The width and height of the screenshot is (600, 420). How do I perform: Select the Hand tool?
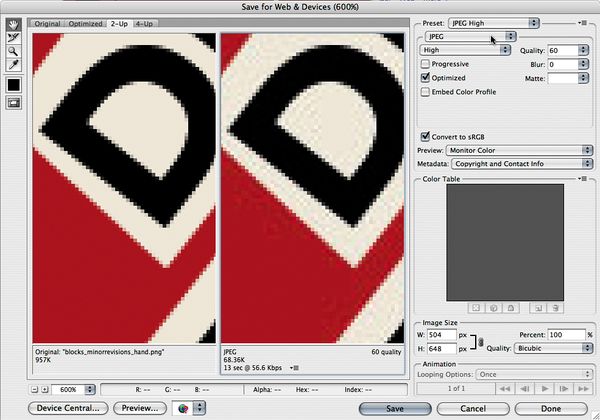click(x=14, y=23)
